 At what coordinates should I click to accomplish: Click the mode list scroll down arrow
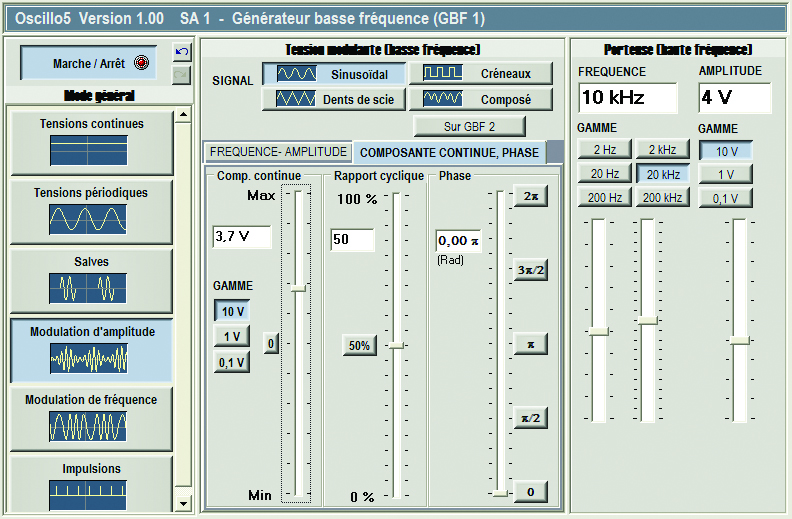[183, 503]
